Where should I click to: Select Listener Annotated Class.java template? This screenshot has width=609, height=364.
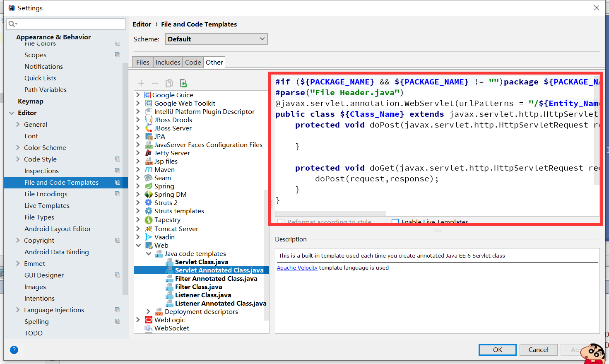point(221,303)
